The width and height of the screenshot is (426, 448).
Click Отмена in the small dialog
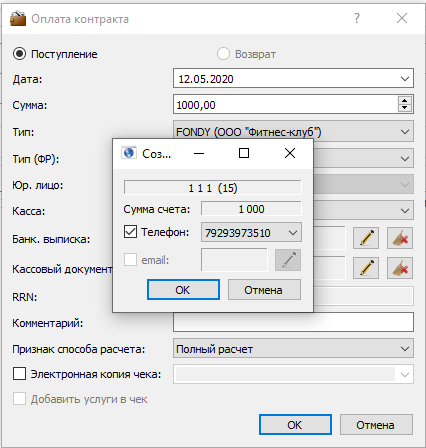pyautogui.click(x=264, y=290)
